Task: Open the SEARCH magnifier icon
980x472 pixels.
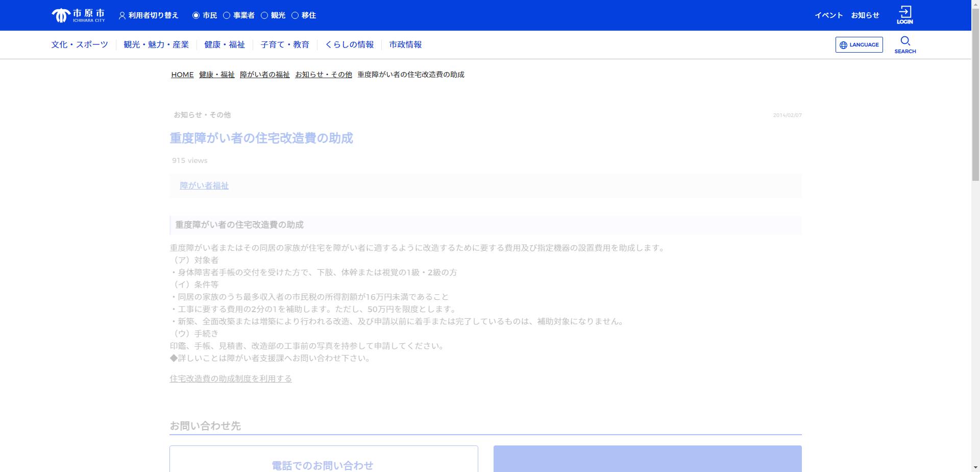Action: coord(905,44)
